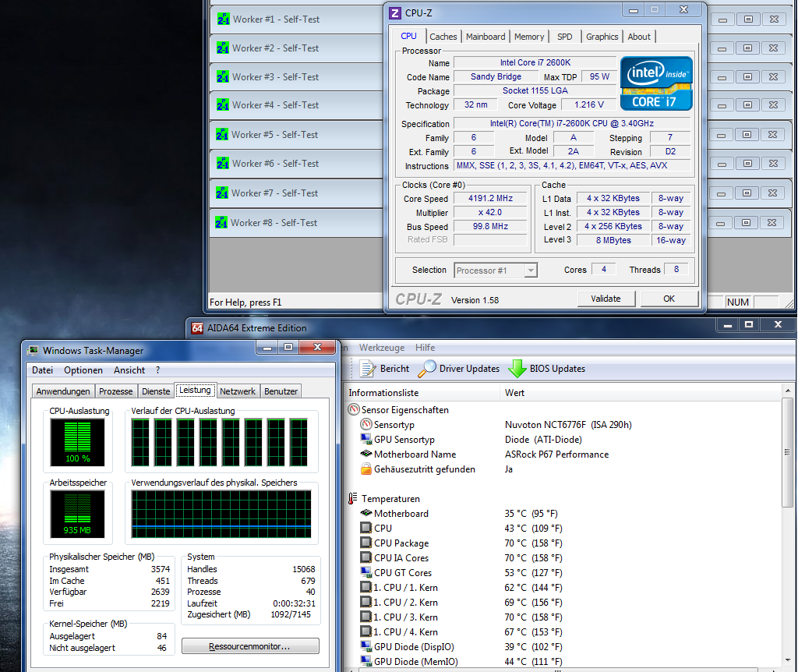The width and height of the screenshot is (798, 672).
Task: Click the Driver Updates toolbar button
Action: point(459,369)
